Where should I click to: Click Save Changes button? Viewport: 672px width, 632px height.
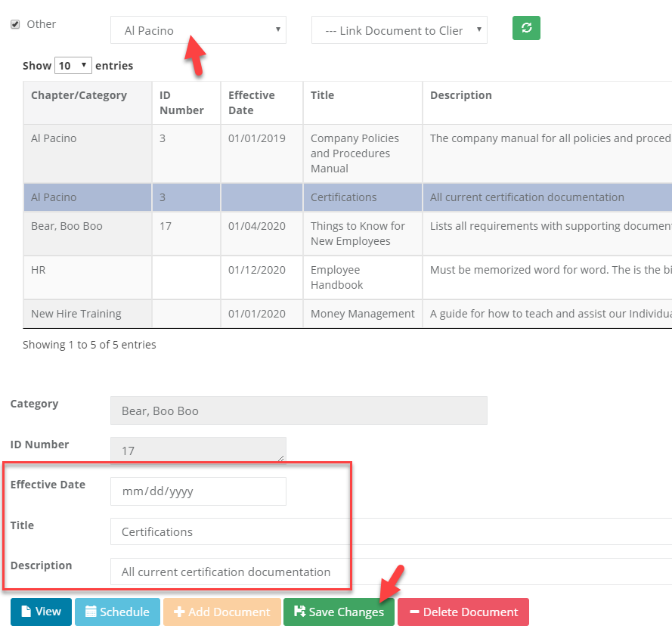click(339, 612)
